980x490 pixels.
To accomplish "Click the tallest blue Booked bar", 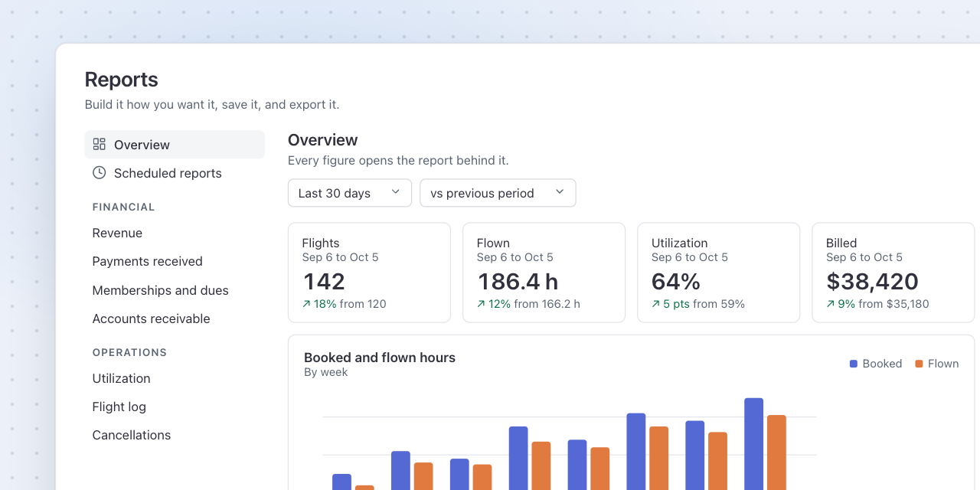I will (x=753, y=444).
